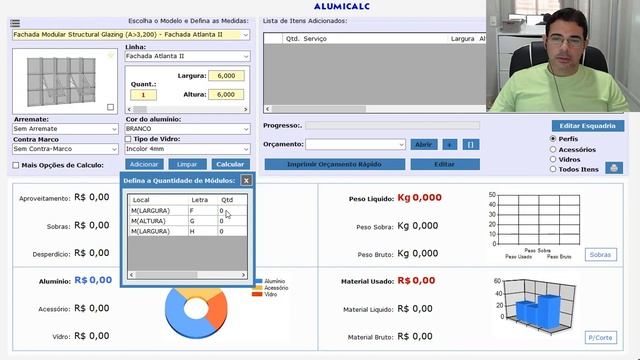Click the Editar button
The width and height of the screenshot is (640, 360).
[445, 164]
